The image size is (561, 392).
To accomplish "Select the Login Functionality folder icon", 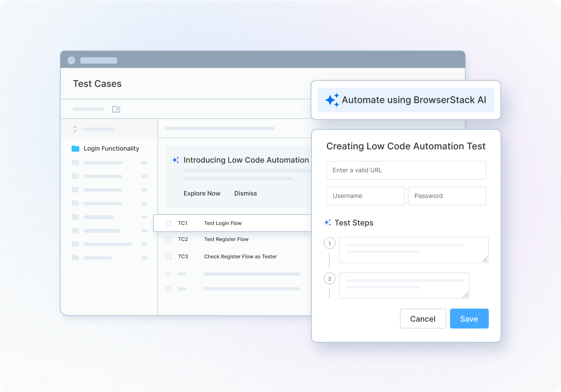I will [x=75, y=149].
